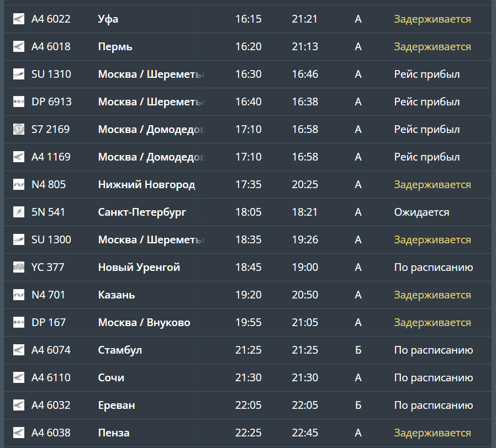Click the Сочи flight's По расписанию status
Image resolution: width=496 pixels, height=448 pixels.
433,378
